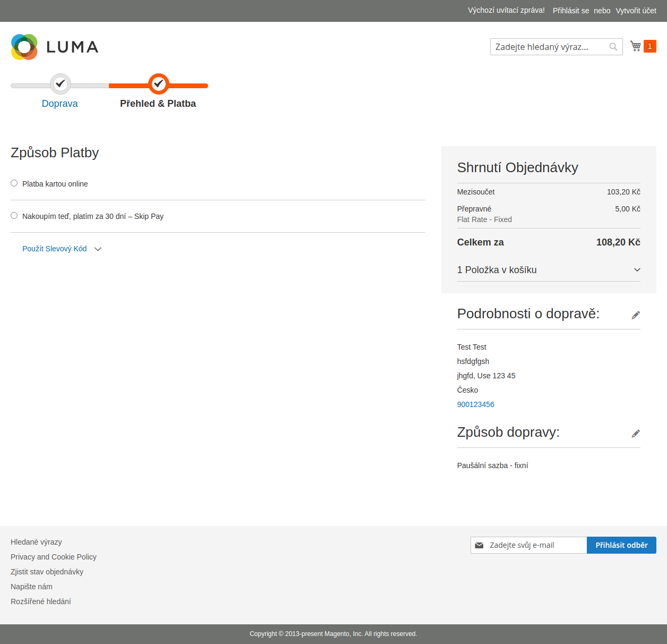667x644 pixels.
Task: Click the cart item count badge
Action: 649,46
